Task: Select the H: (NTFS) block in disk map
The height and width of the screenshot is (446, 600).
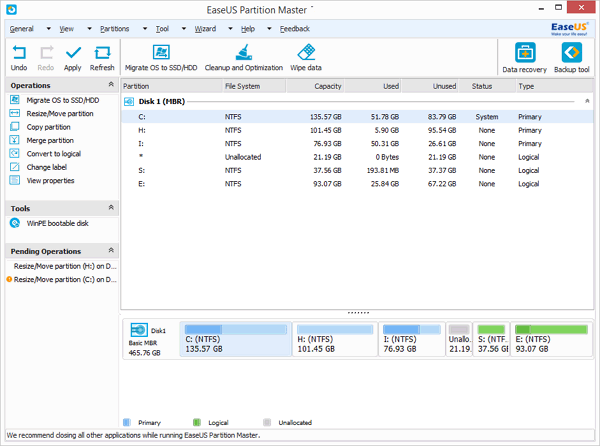Action: (335, 339)
